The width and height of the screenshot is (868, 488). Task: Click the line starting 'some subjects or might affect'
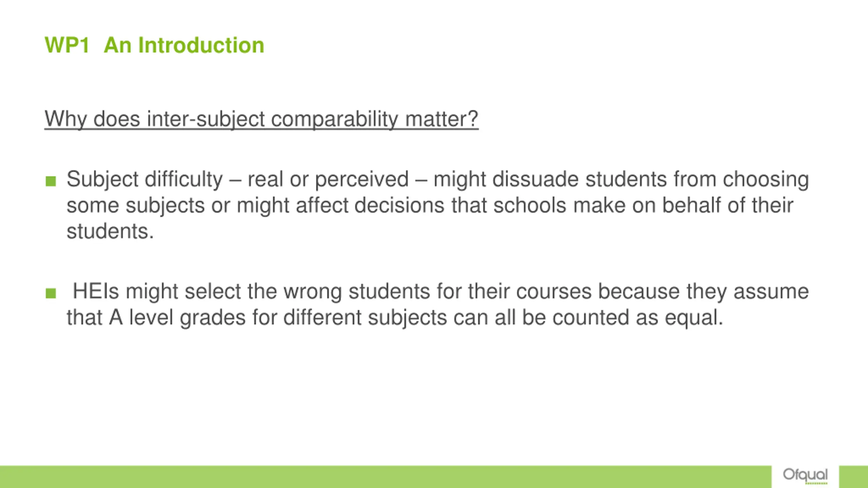click(x=430, y=206)
